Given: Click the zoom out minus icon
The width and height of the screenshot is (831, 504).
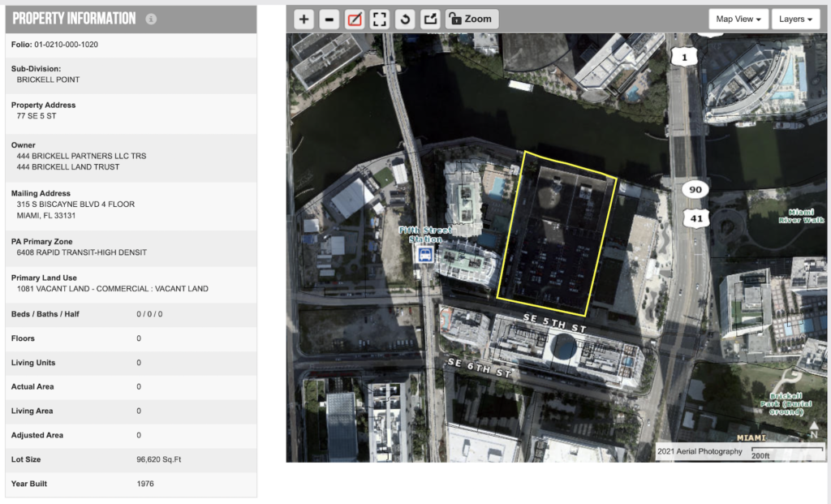Looking at the screenshot, I should 329,18.
